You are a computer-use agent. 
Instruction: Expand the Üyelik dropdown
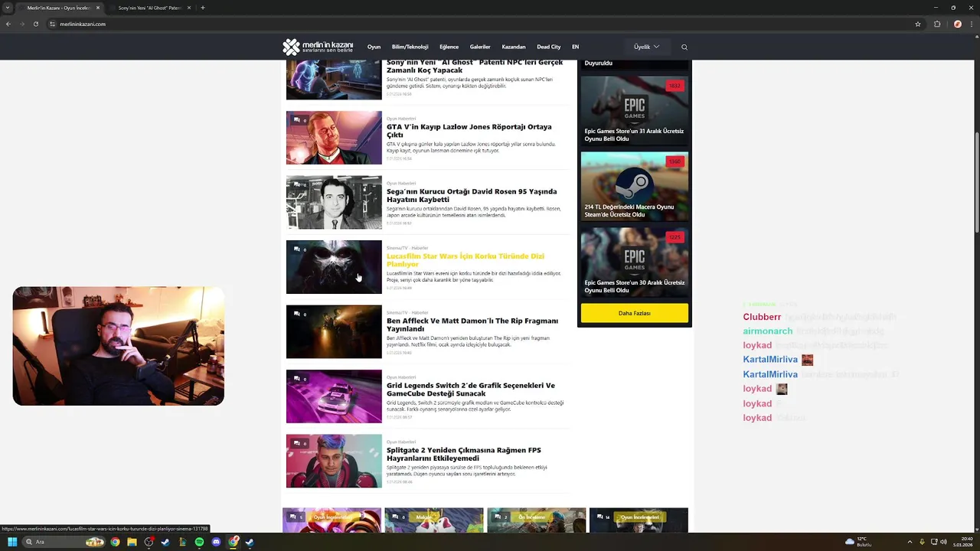[x=646, y=47]
